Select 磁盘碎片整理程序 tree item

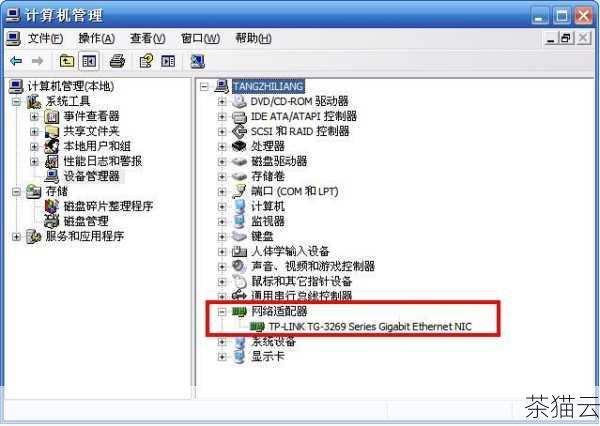pos(108,206)
